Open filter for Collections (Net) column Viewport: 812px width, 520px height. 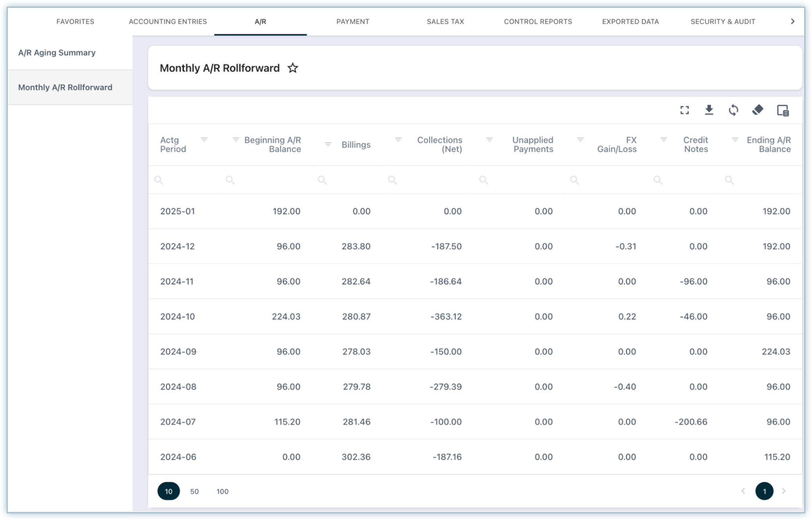click(398, 140)
